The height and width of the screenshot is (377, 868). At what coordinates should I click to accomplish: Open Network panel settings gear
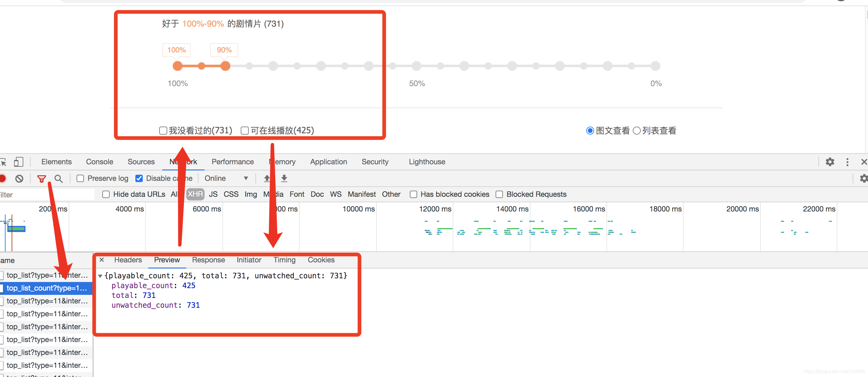tap(864, 178)
